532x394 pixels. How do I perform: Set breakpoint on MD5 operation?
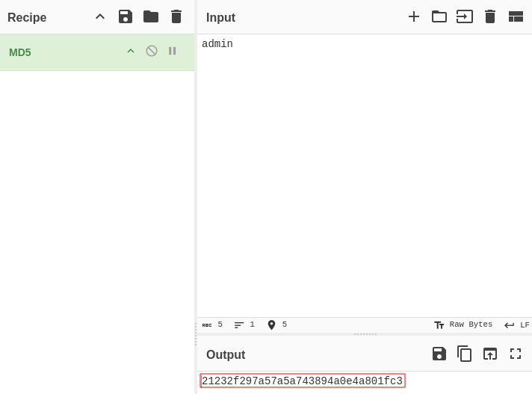(173, 52)
